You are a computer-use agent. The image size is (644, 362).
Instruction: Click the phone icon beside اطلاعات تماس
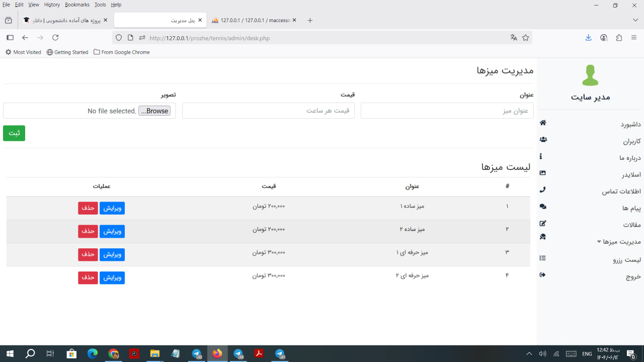pos(542,190)
